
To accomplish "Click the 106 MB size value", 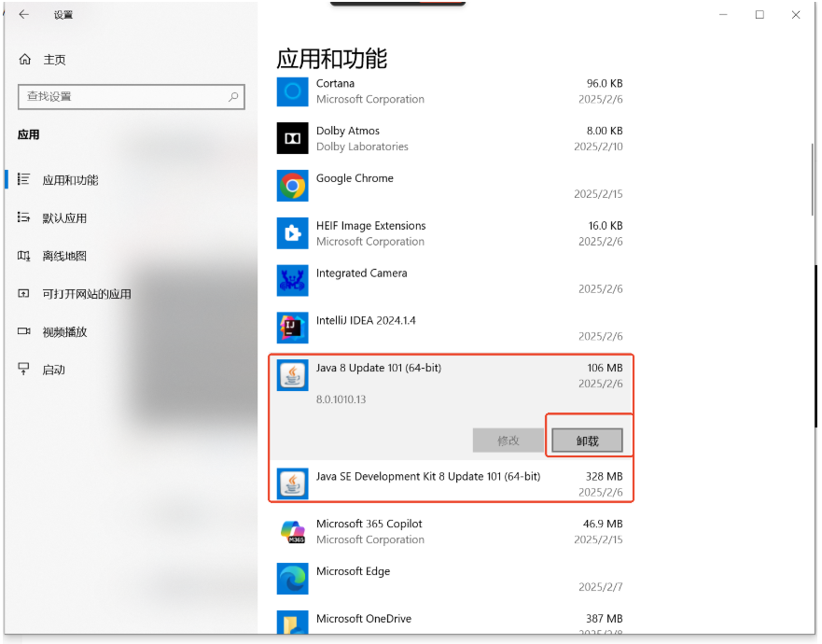I will pos(605,368).
